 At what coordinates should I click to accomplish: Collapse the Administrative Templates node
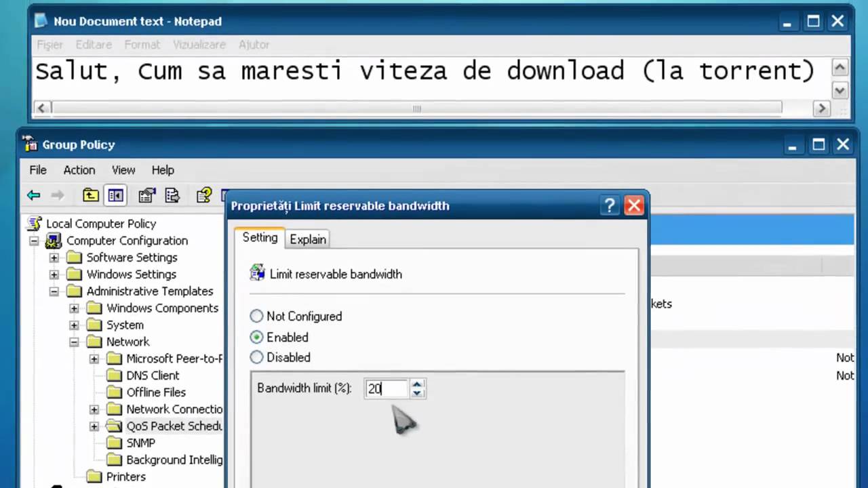[x=54, y=291]
